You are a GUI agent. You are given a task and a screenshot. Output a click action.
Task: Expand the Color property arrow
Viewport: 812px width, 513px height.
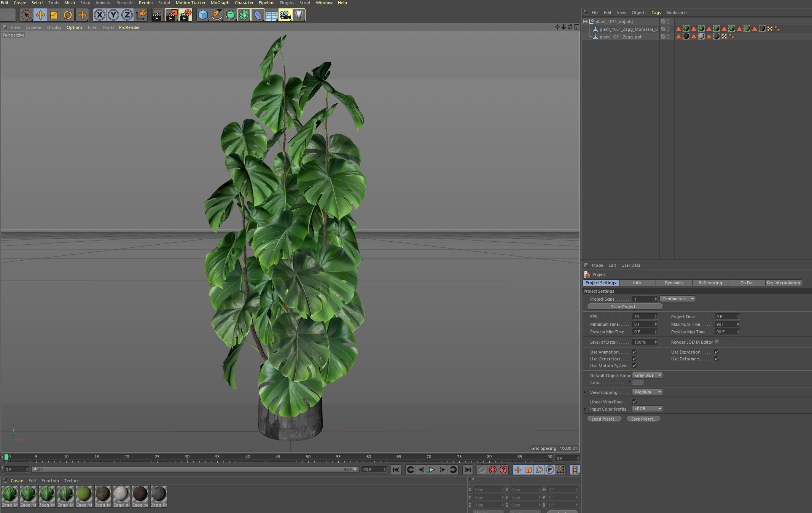click(629, 382)
